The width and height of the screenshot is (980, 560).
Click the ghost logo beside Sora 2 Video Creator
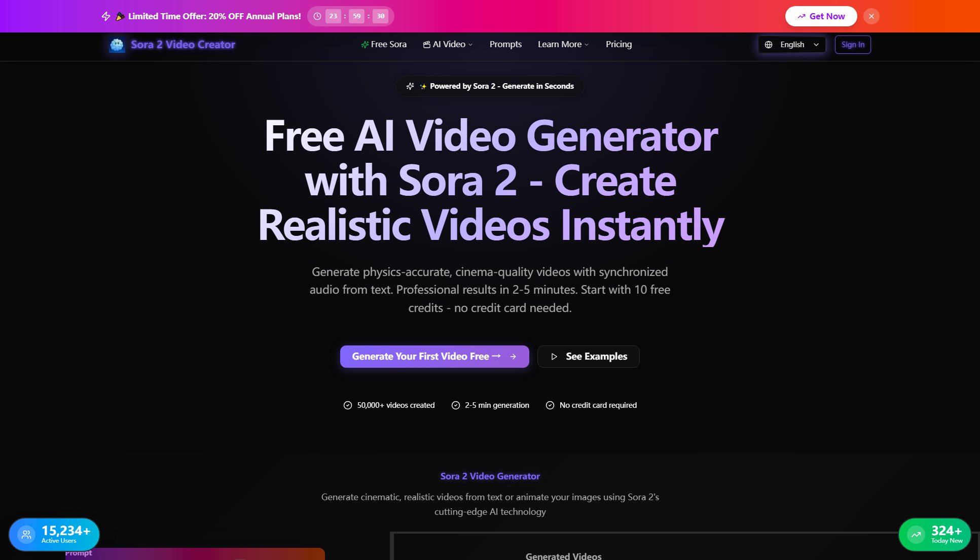[117, 45]
